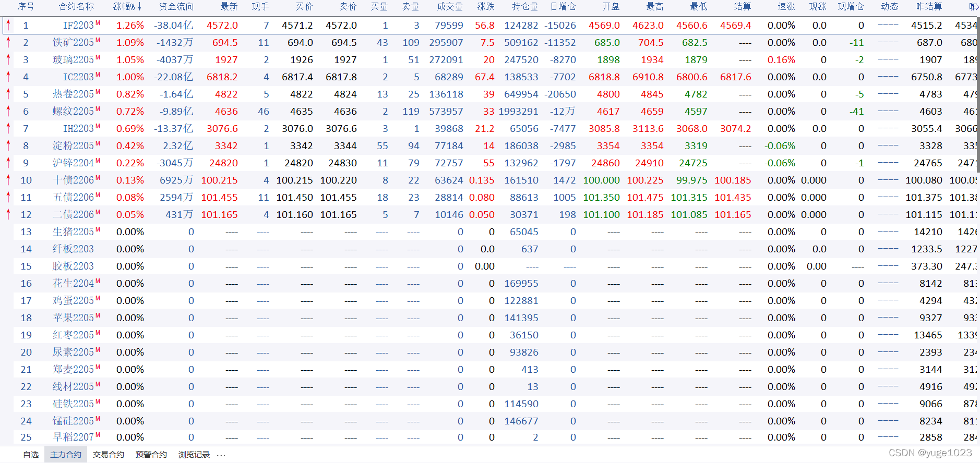Select the 鸡蛋2205 contract name

(x=73, y=300)
